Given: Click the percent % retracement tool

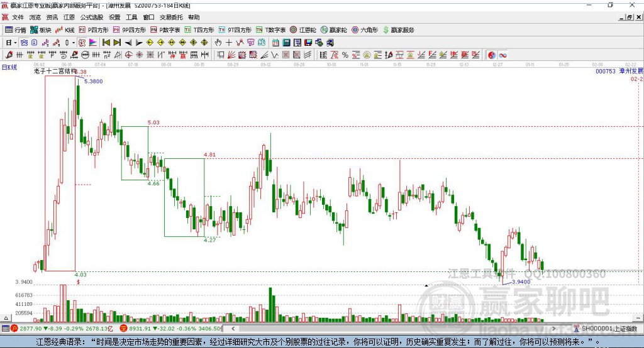Looking at the screenshot, I should click(345, 55).
